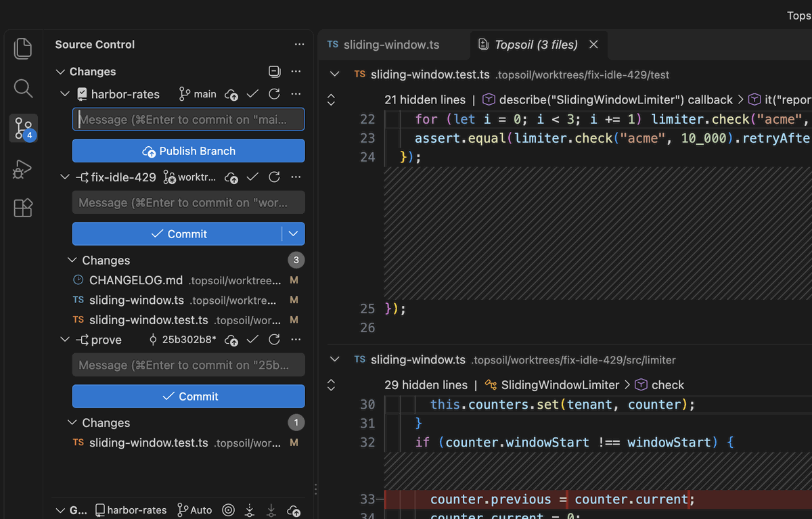Screen dimensions: 812x519
Task: Click the commit checkmark for harbor-rates
Action: coord(252,94)
